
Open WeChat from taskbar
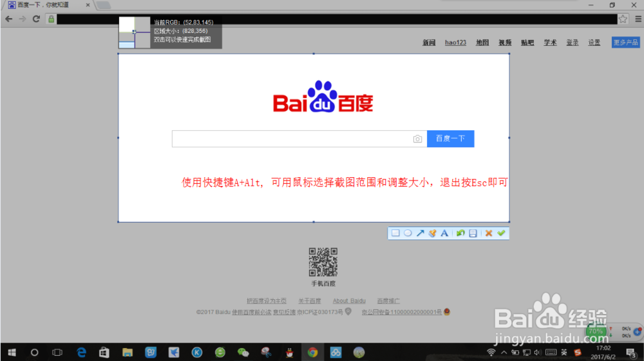tap(243, 353)
